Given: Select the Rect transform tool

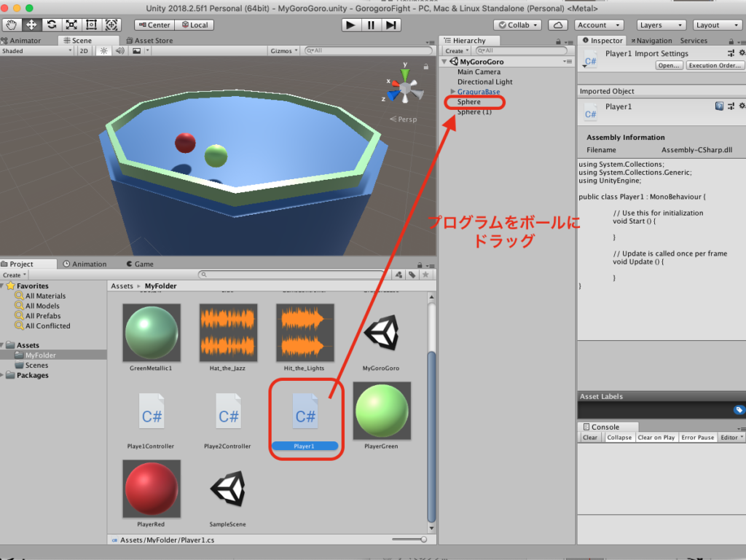Looking at the screenshot, I should click(x=91, y=25).
